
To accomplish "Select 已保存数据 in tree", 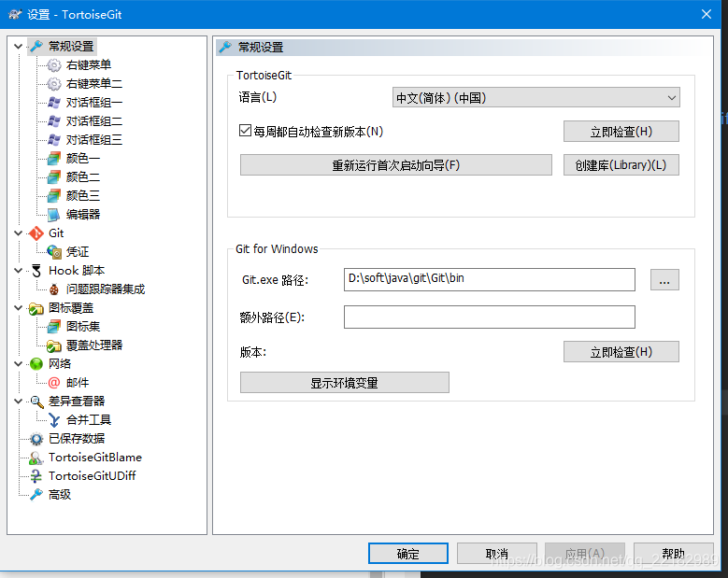I will tap(77, 439).
